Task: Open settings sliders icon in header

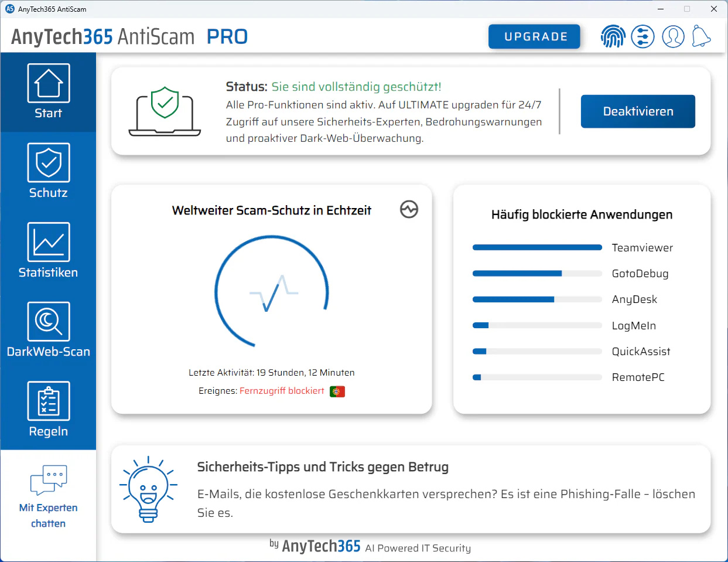Action: click(x=642, y=36)
